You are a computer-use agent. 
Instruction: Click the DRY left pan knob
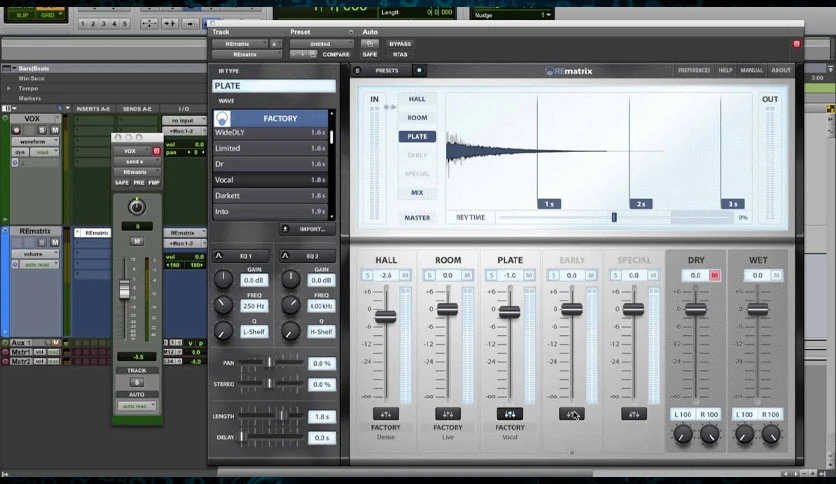[682, 434]
